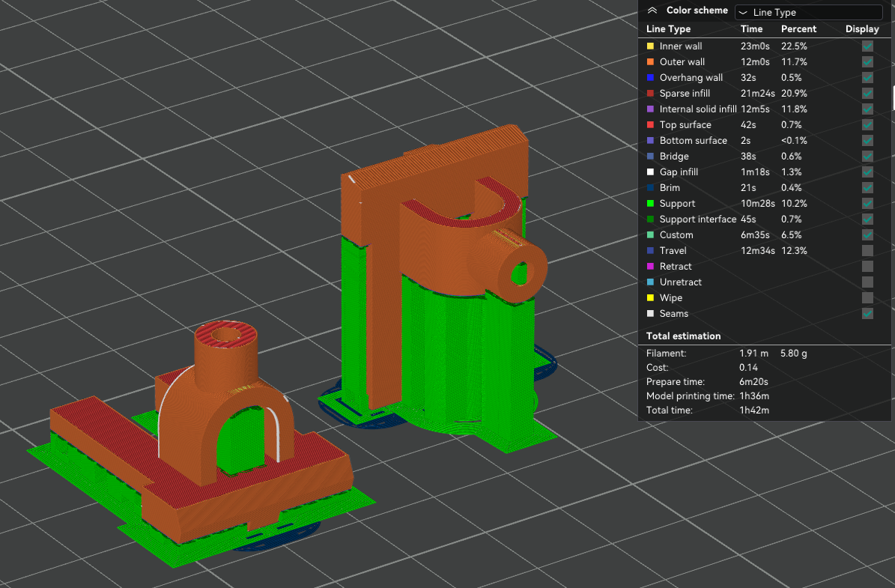Screen dimensions: 895x588
Task: Click the dark blue Brim swatch
Action: (650, 187)
